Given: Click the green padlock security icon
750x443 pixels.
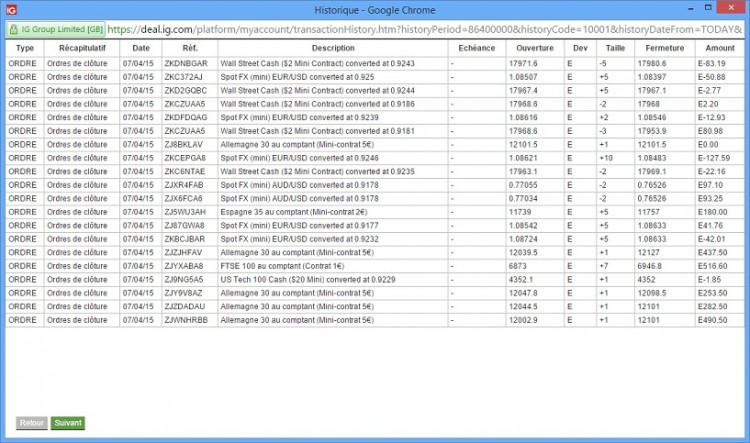Looking at the screenshot, I should [x=14, y=29].
